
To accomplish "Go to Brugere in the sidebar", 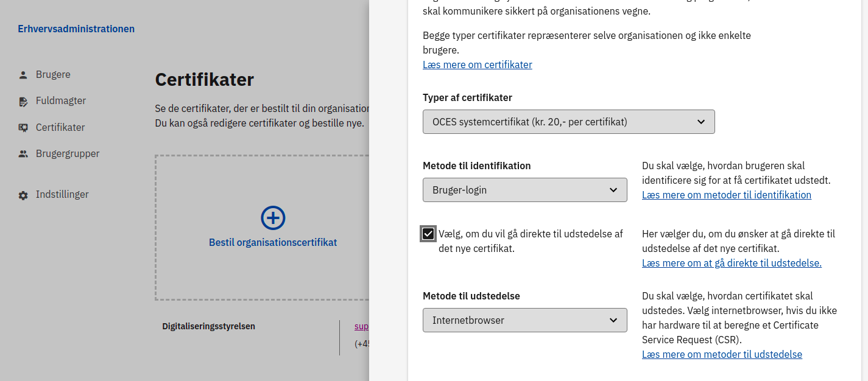I will point(53,74).
